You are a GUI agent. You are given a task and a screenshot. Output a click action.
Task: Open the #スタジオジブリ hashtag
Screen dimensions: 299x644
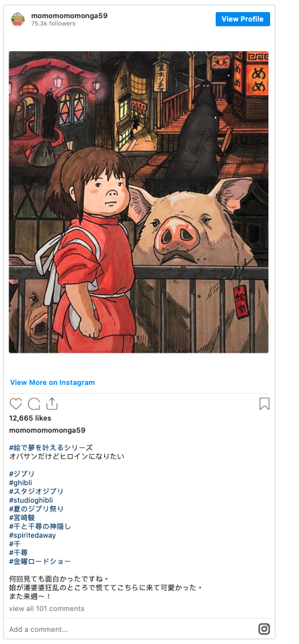tap(36, 491)
